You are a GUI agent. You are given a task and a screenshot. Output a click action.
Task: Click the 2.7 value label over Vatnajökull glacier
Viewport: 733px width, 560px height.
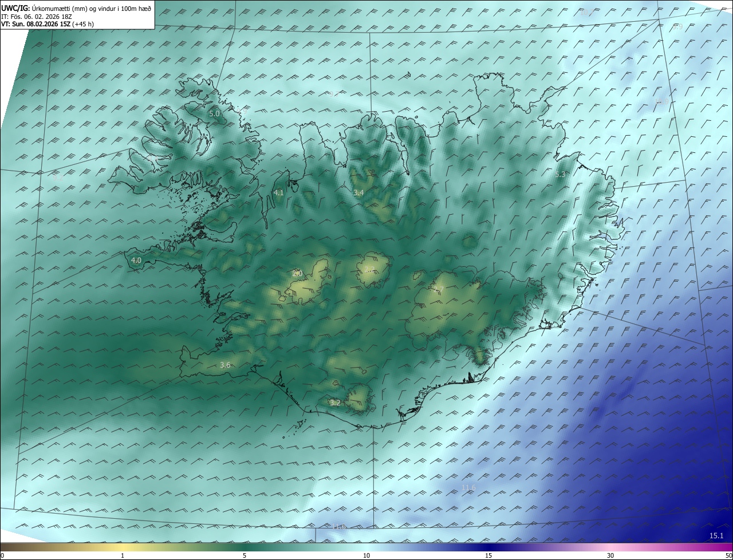[x=439, y=289]
